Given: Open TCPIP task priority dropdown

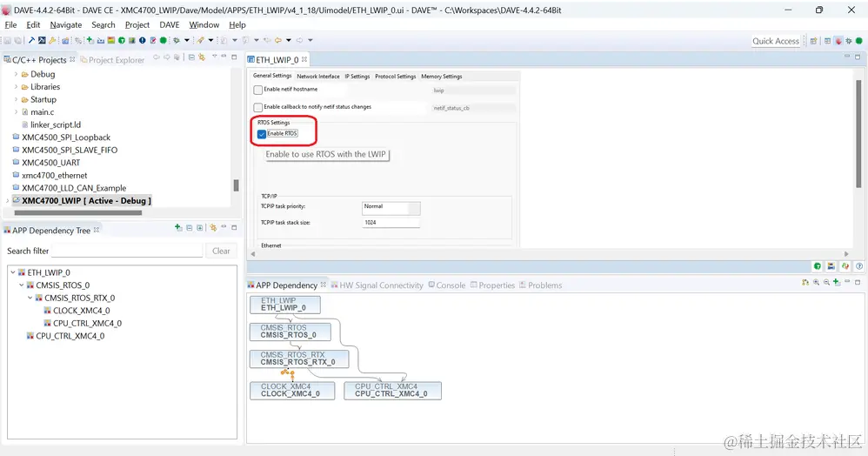Looking at the screenshot, I should 391,208.
